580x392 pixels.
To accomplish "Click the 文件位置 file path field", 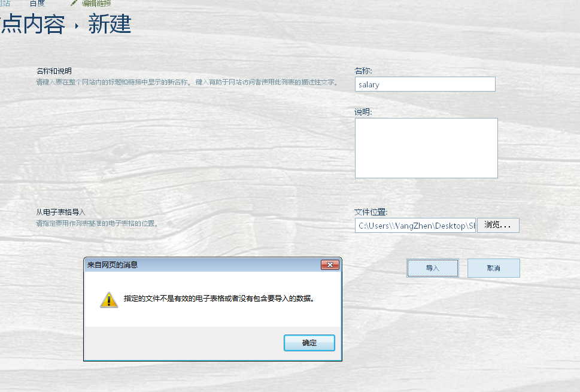I will (415, 225).
